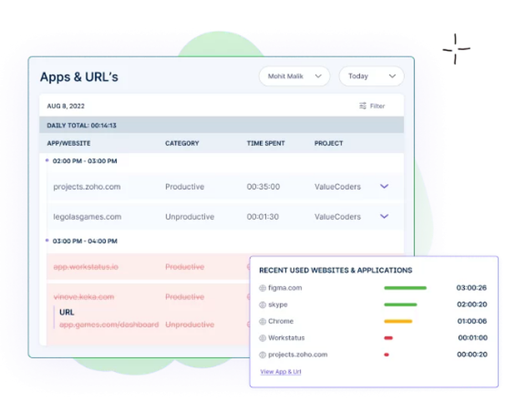Open the Today date range dropdown
Image resolution: width=526 pixels, height=420 pixels.
[371, 76]
